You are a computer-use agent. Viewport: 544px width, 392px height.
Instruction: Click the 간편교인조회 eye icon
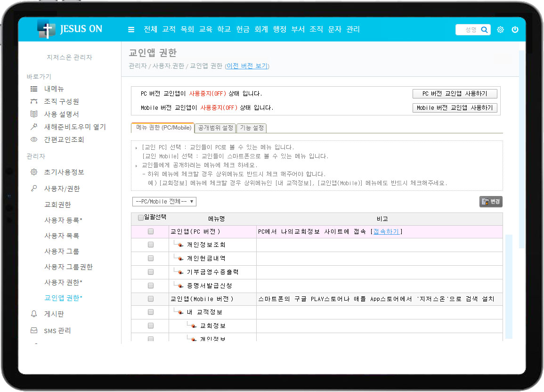click(x=33, y=139)
